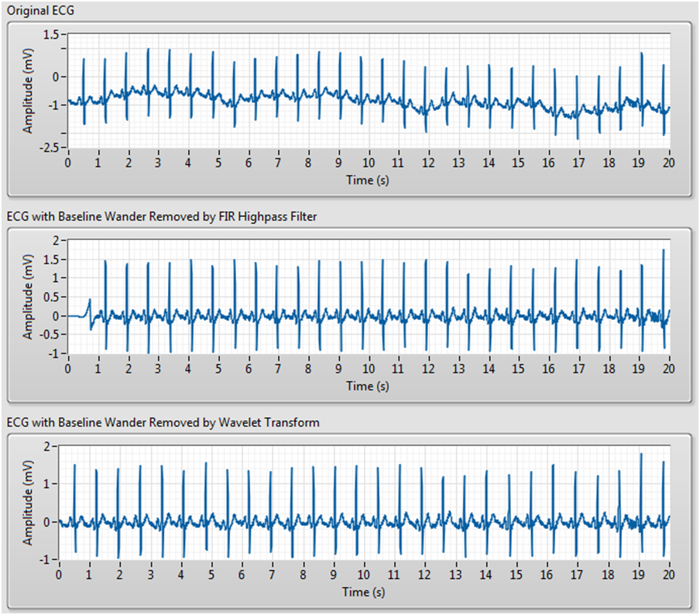Click X-axis end value 20 on Original ECG
This screenshot has height=615, width=700.
668,163
